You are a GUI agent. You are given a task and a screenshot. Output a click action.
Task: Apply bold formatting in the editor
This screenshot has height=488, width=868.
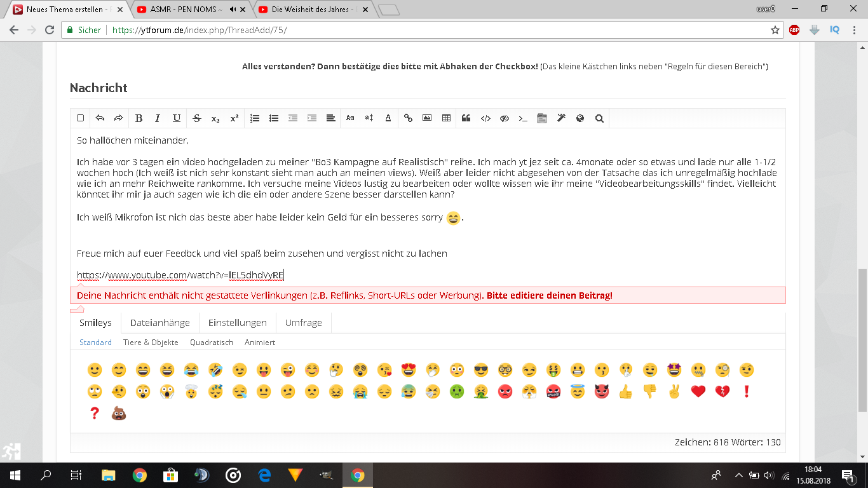coord(139,118)
